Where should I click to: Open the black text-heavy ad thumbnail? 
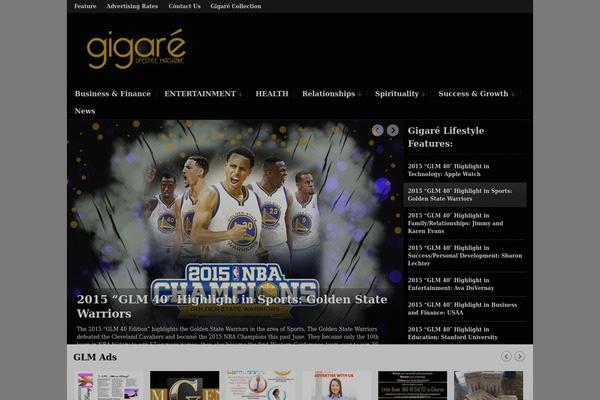[412, 385]
